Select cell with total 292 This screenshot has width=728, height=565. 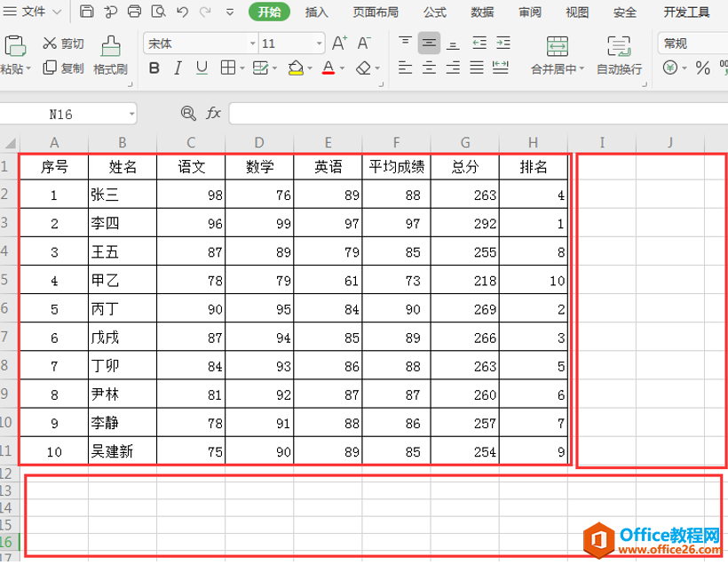[x=464, y=223]
